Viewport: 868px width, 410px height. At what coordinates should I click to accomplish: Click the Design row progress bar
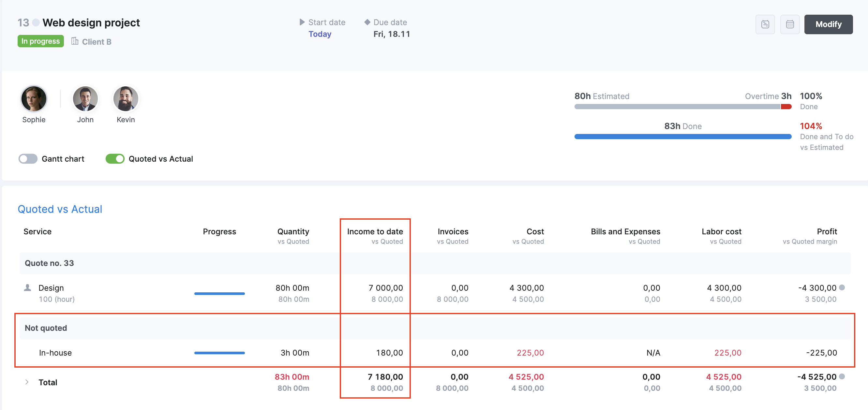tap(219, 293)
